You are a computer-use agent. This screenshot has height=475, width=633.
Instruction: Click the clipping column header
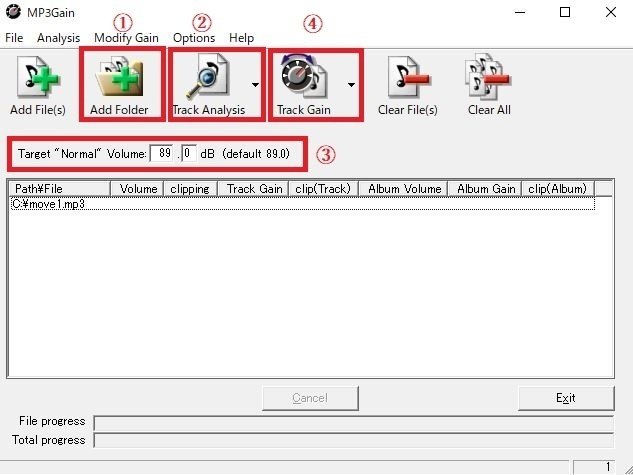pyautogui.click(x=190, y=188)
